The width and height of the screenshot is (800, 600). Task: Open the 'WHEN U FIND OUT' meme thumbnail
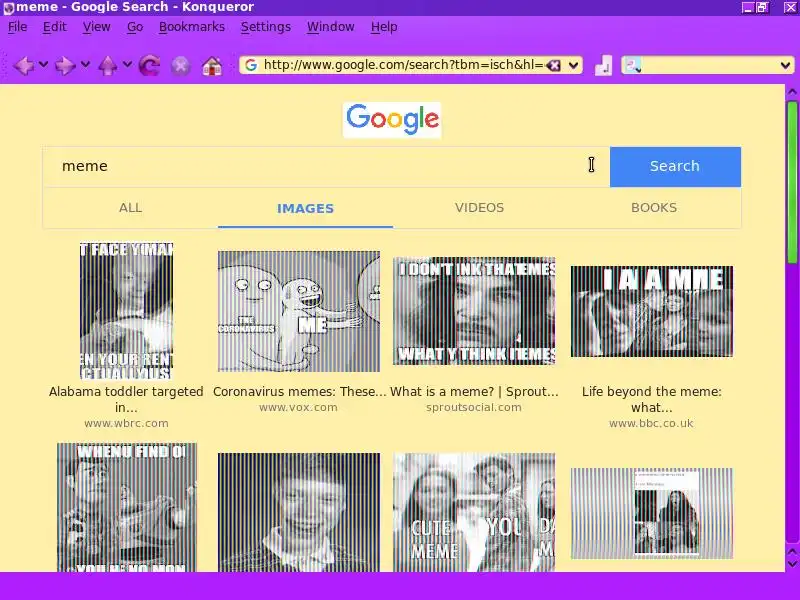127,507
